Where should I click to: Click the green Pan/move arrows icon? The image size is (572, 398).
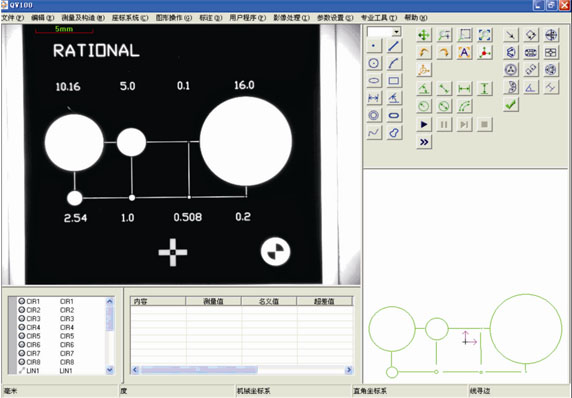click(424, 35)
